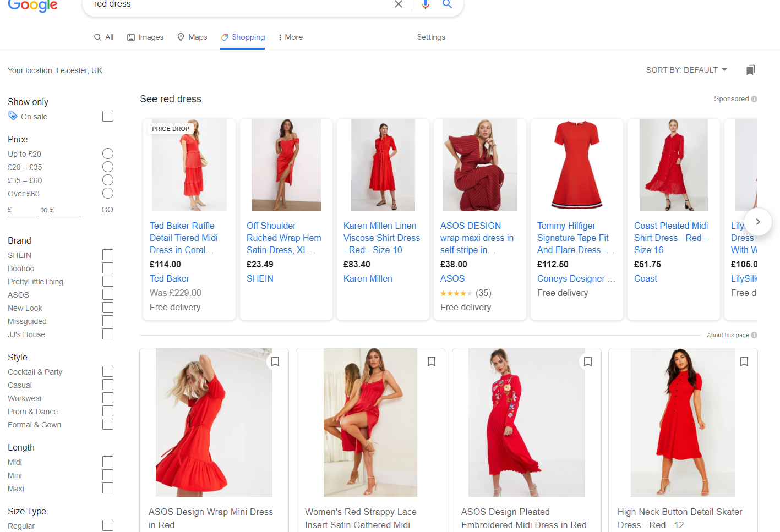Select £35 – £60 price range
Image resolution: width=780 pixels, height=532 pixels.
pos(108,180)
